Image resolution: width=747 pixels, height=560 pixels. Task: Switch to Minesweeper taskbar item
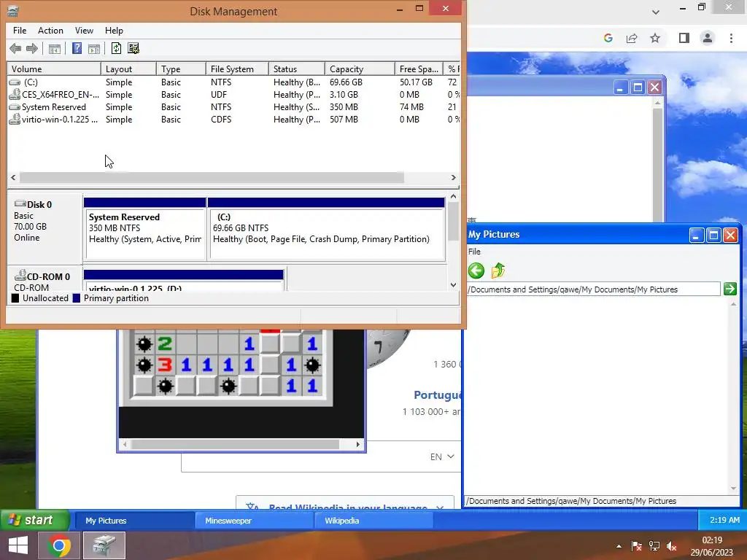[255, 521]
